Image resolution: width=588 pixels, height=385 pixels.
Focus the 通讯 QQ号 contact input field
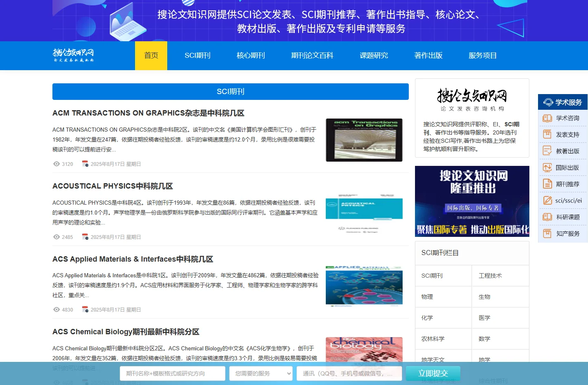click(x=349, y=373)
